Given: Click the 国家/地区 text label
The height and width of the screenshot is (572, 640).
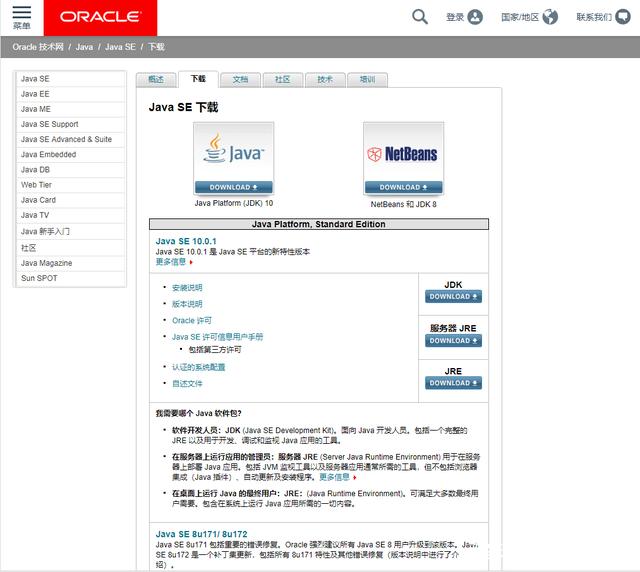Looking at the screenshot, I should (x=520, y=17).
